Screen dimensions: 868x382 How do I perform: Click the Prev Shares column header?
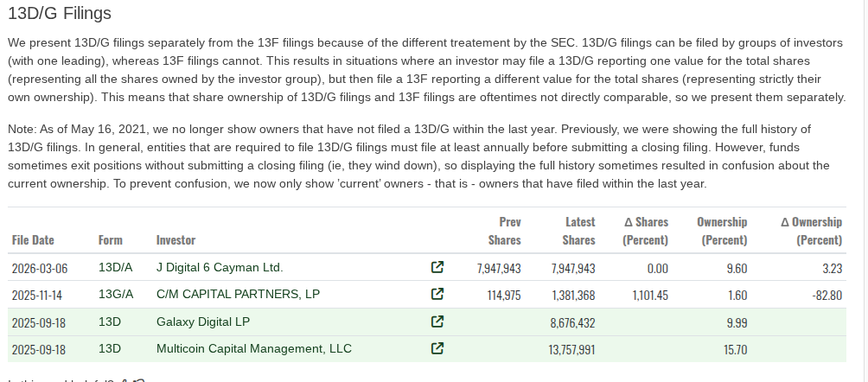[505, 232]
